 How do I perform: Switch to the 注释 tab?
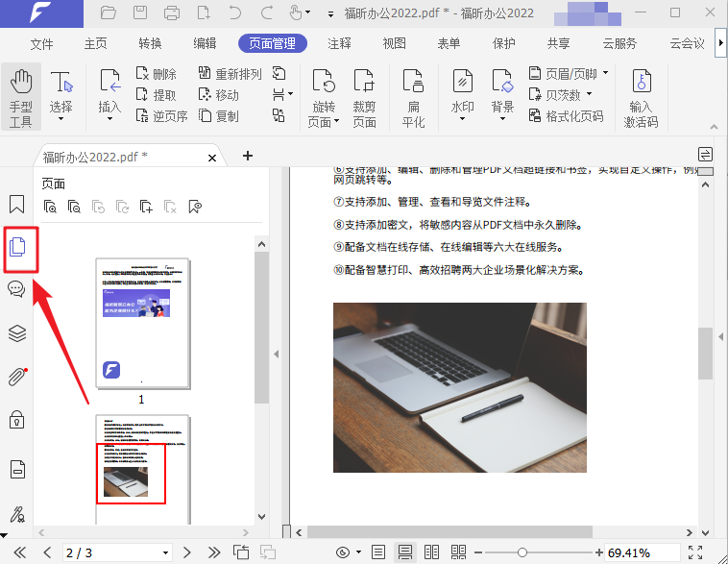click(x=339, y=43)
